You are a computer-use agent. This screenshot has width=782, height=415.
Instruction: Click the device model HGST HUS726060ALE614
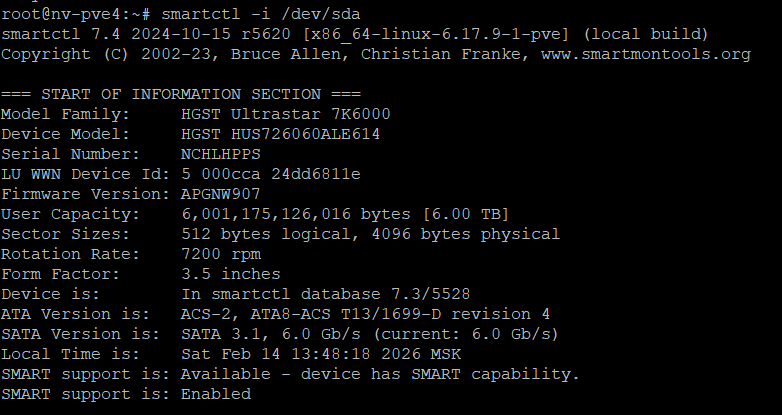pos(280,134)
